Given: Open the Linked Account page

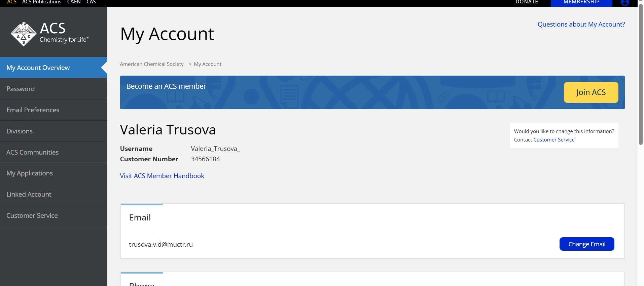Looking at the screenshot, I should 29,194.
